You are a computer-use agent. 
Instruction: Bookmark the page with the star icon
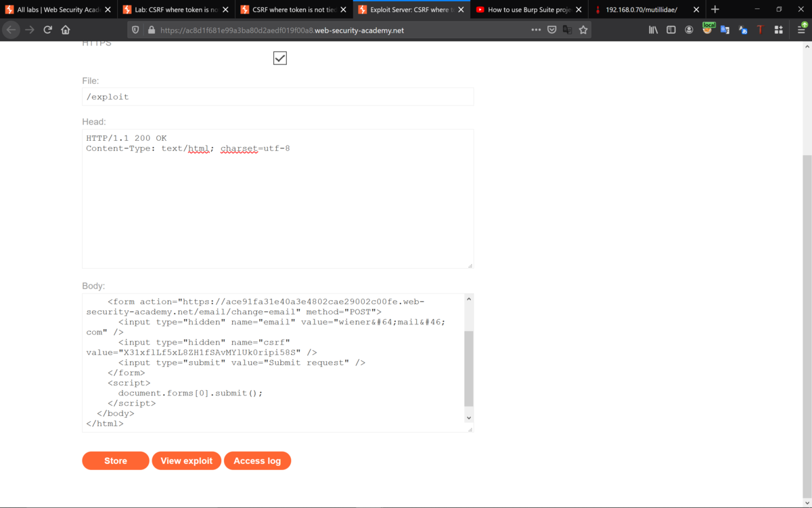point(583,29)
